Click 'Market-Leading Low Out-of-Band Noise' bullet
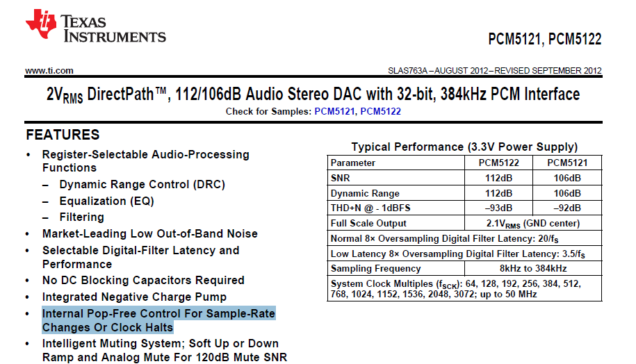The width and height of the screenshot is (636, 364). pos(149,234)
